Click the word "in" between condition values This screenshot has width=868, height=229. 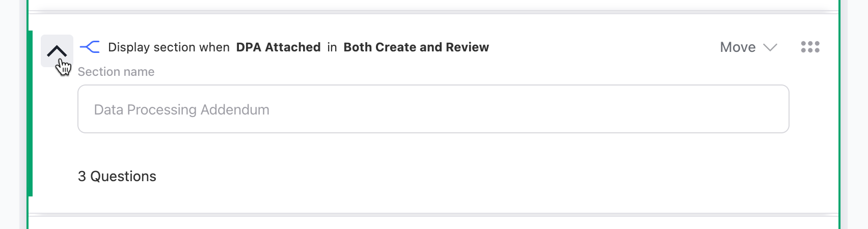pos(332,47)
